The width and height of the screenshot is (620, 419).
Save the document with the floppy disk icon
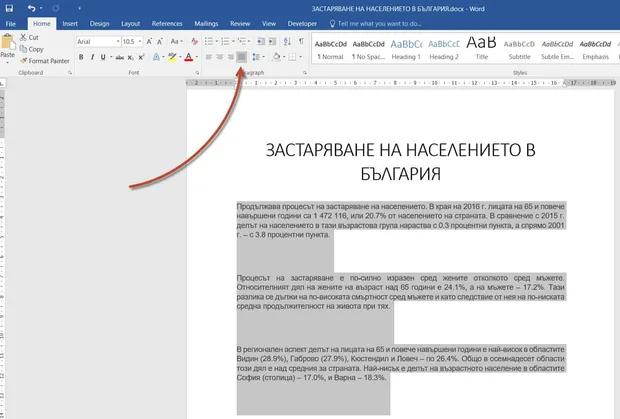pos(9,8)
